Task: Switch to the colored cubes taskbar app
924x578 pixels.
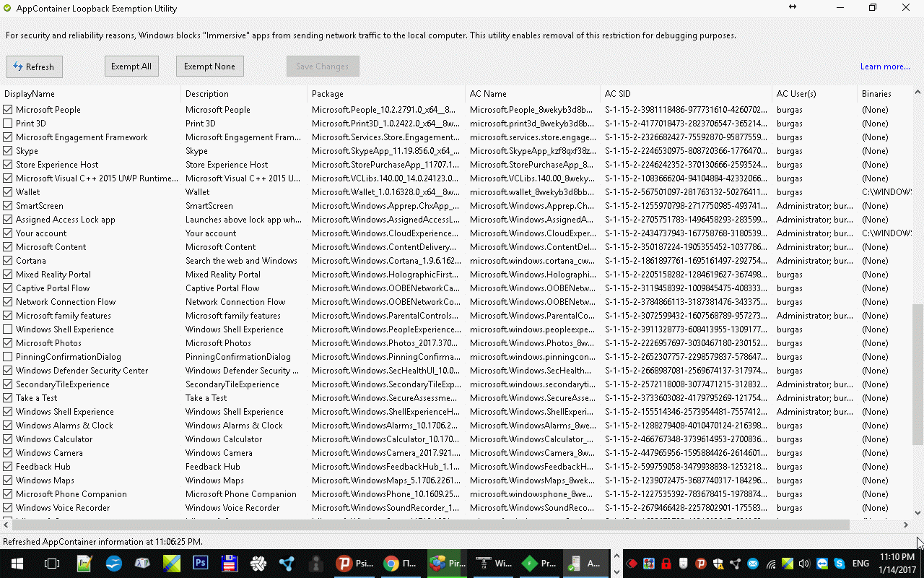Action: pyautogui.click(x=446, y=564)
